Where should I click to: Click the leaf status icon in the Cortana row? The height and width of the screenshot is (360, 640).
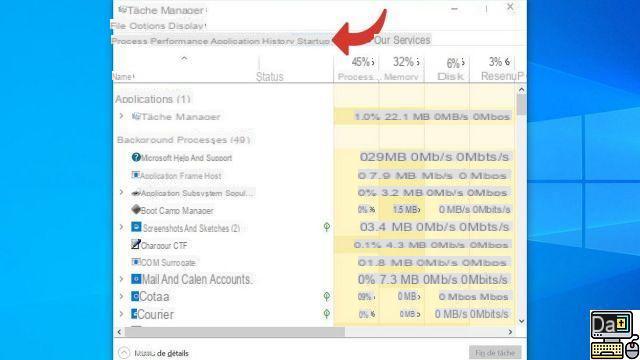pyautogui.click(x=327, y=296)
